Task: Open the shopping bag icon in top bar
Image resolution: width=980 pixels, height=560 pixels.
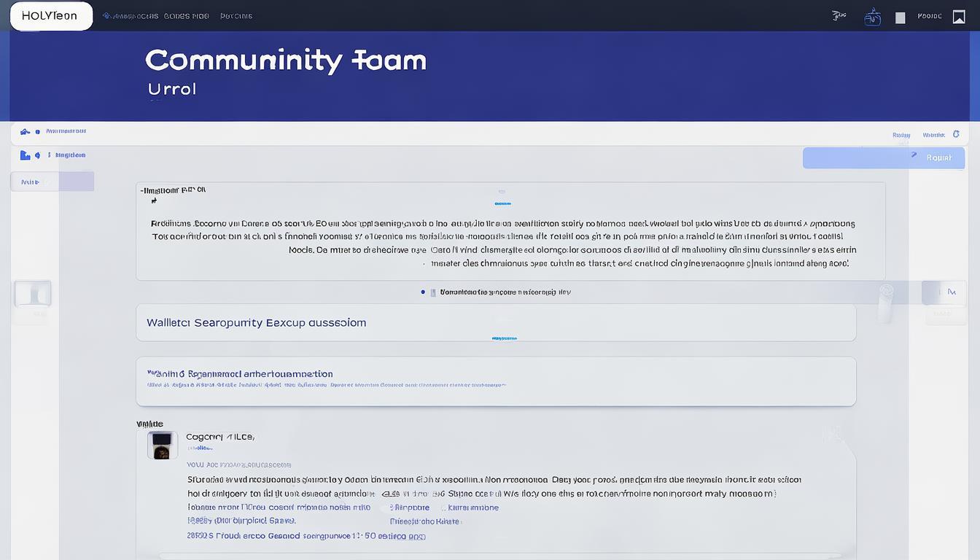Action: coord(872,17)
